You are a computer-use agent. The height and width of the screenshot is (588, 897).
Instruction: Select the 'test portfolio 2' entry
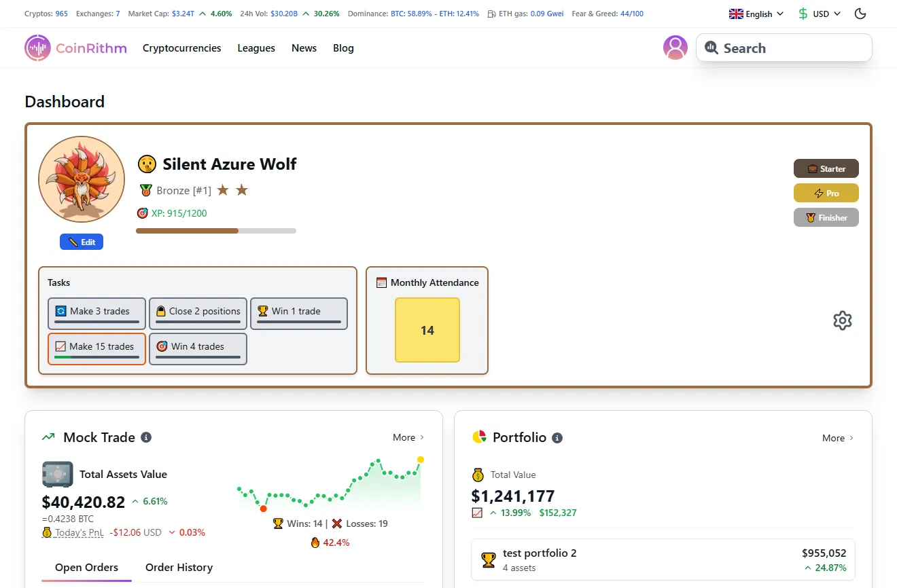click(x=663, y=559)
